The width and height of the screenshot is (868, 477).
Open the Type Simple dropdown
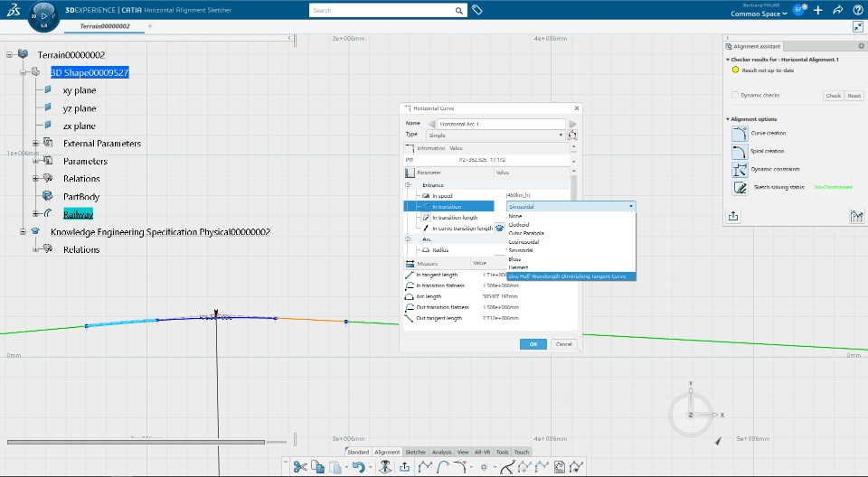pyautogui.click(x=495, y=135)
